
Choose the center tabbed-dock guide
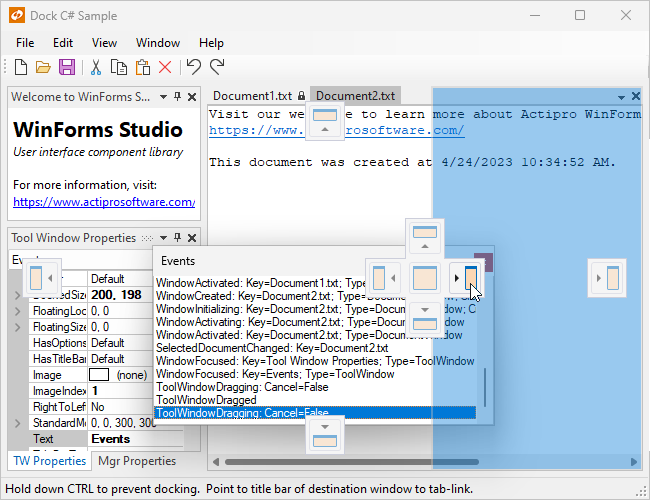[x=425, y=278]
